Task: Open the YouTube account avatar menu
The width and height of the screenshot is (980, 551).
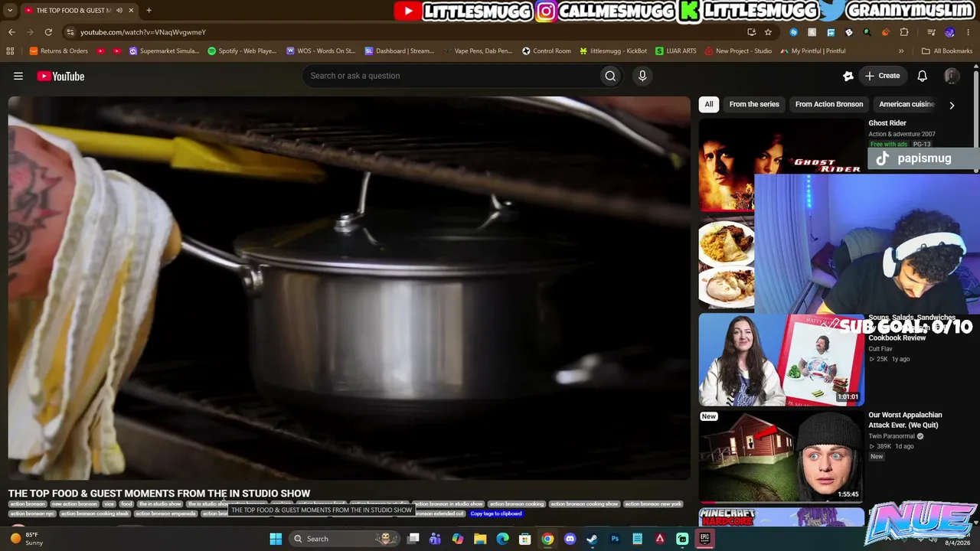Action: 952,76
